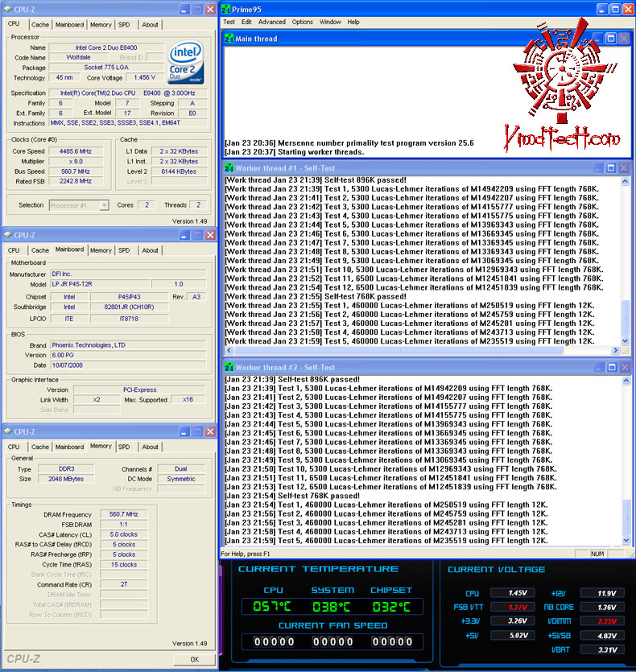This screenshot has height=672, width=636.
Task: Click the Main thread window icon
Action: [x=229, y=39]
